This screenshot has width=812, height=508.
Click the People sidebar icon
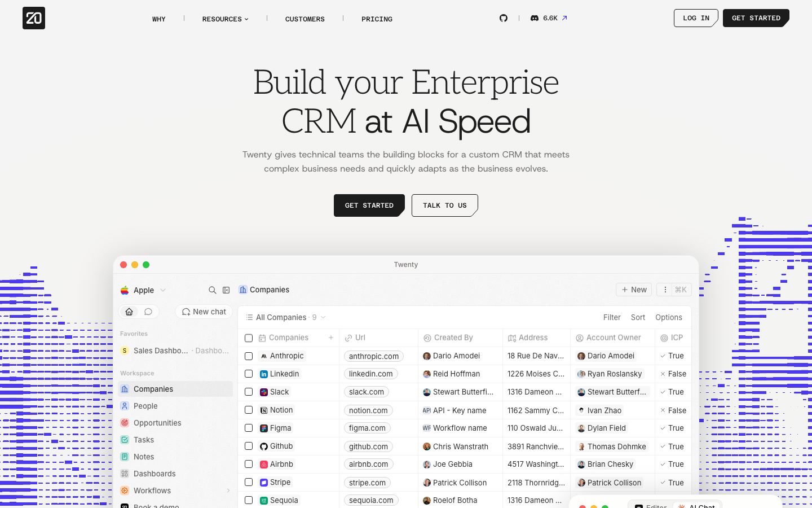pos(125,406)
